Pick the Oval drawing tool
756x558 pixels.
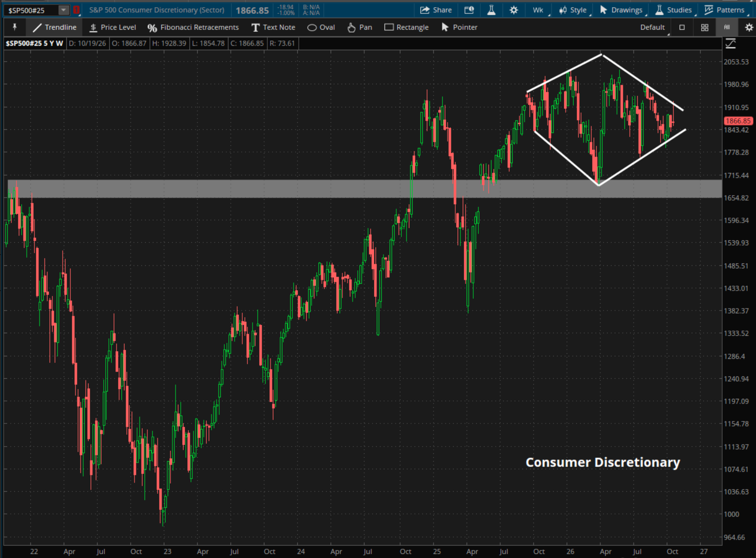(x=321, y=27)
